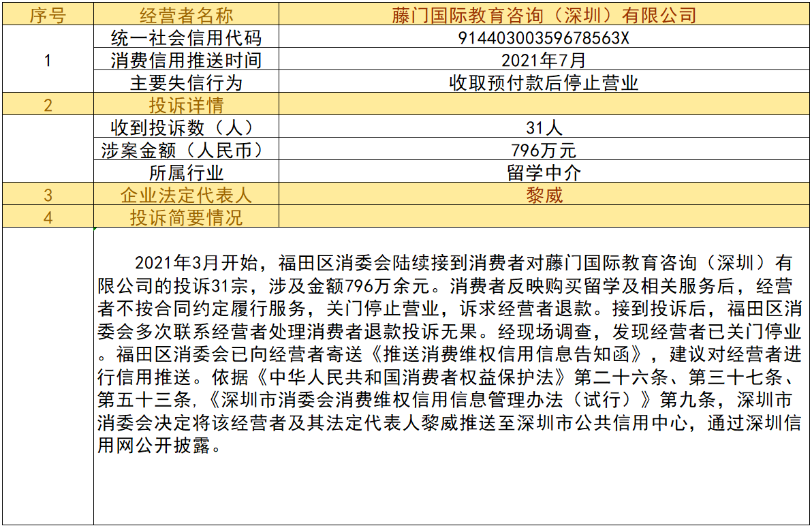Select the 主要失信行为 label cell
The height and width of the screenshot is (528, 812).
coord(186,83)
